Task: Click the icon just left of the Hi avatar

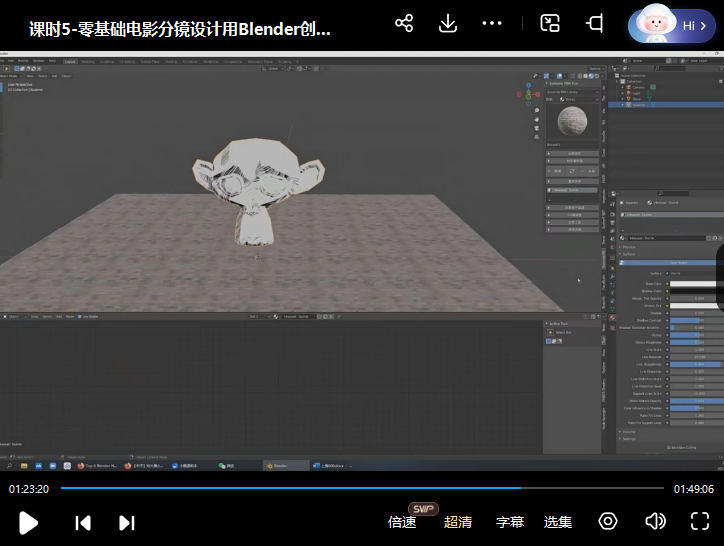Action: [595, 23]
